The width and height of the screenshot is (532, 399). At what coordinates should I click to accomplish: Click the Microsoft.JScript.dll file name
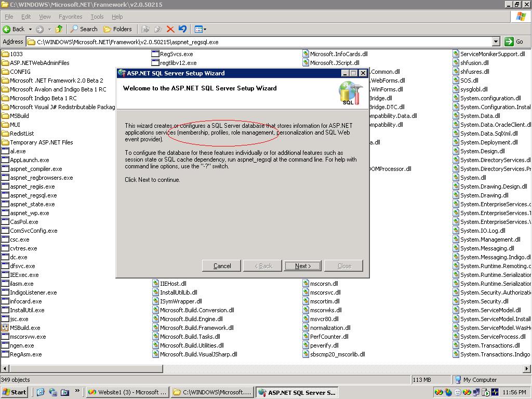335,63
